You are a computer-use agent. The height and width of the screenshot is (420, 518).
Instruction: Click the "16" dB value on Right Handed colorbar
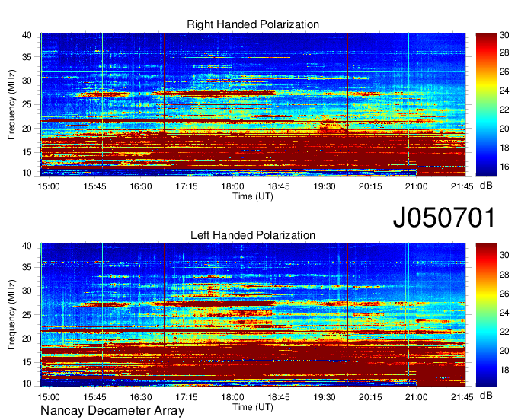(x=504, y=167)
